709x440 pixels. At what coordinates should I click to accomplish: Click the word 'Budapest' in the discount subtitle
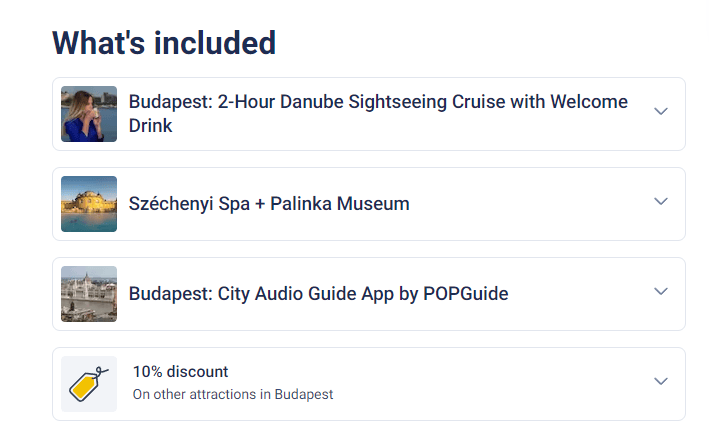point(304,394)
